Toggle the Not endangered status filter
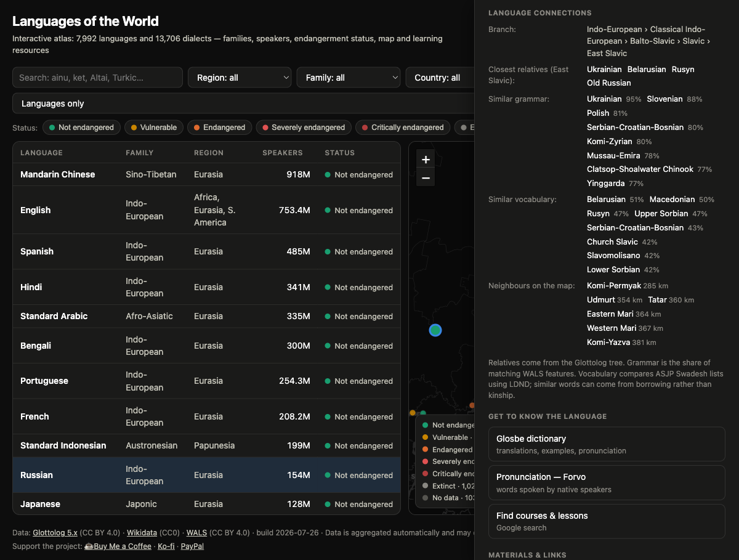The width and height of the screenshot is (739, 560). point(80,128)
